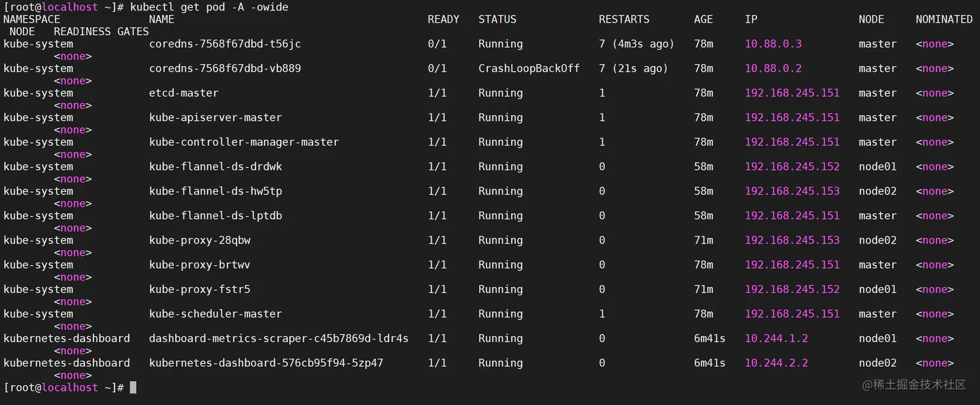The image size is (980, 405).
Task: Click the NAMESPACE column header
Action: point(32,19)
